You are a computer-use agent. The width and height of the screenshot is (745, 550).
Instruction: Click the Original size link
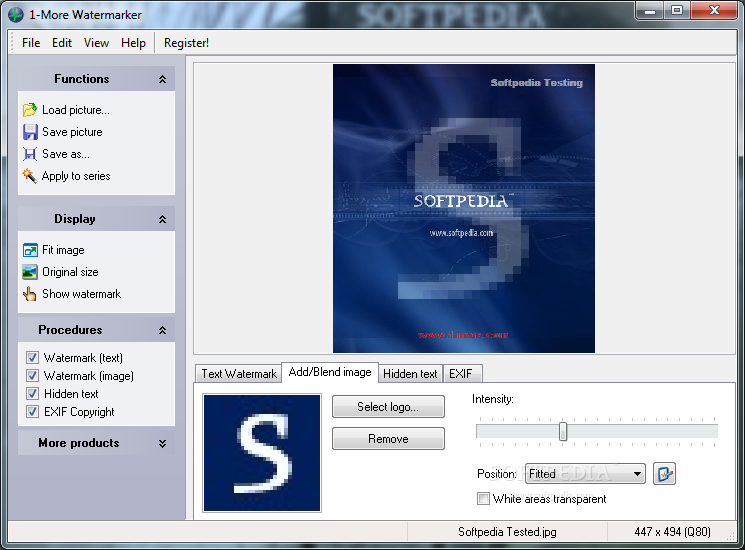point(70,272)
